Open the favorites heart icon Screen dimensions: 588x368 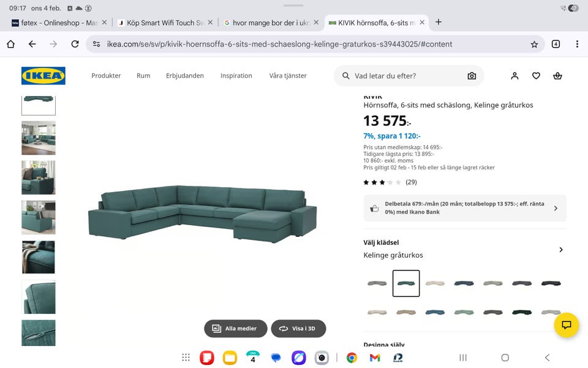[536, 76]
